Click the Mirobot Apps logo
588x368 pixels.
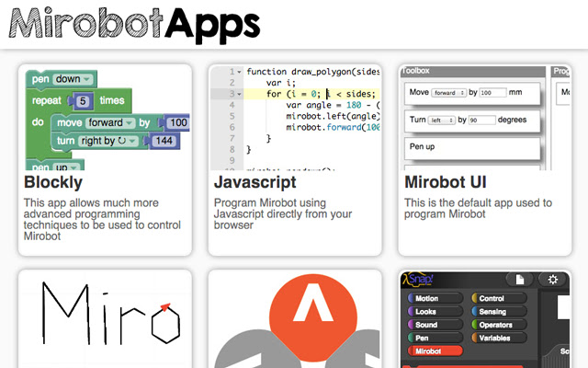(x=134, y=25)
